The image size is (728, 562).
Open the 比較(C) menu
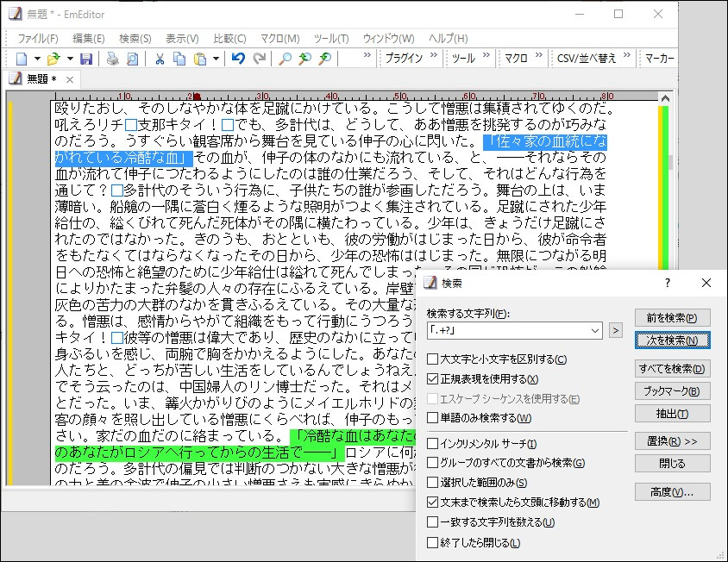click(x=229, y=39)
